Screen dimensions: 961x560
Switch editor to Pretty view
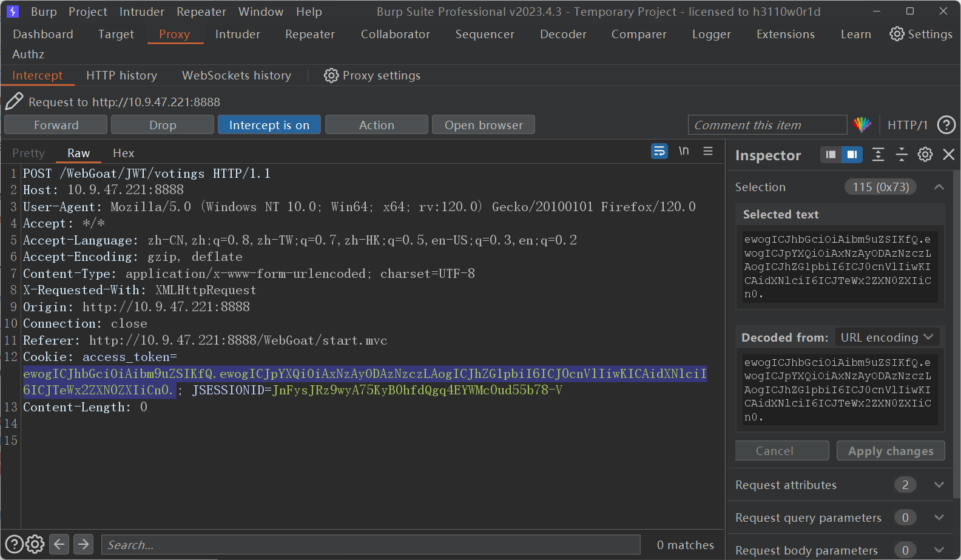click(x=29, y=153)
